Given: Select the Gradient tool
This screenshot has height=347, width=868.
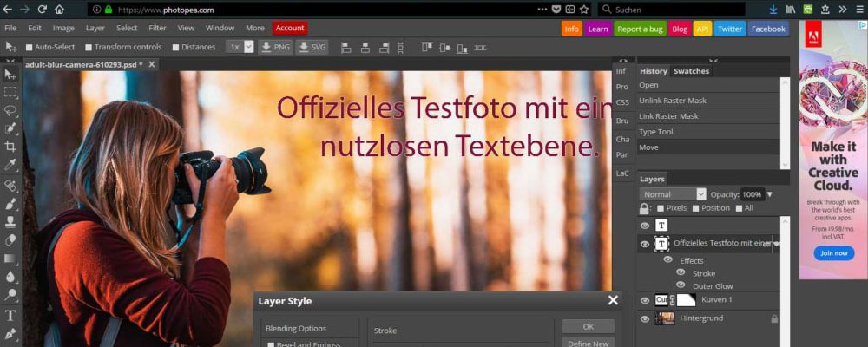Looking at the screenshot, I should pyautogui.click(x=10, y=259).
